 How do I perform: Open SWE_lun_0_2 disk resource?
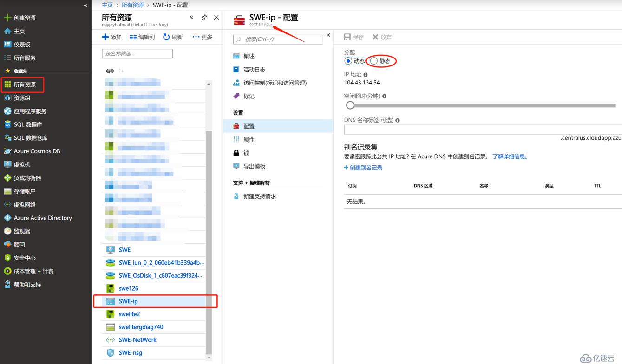[x=161, y=262]
